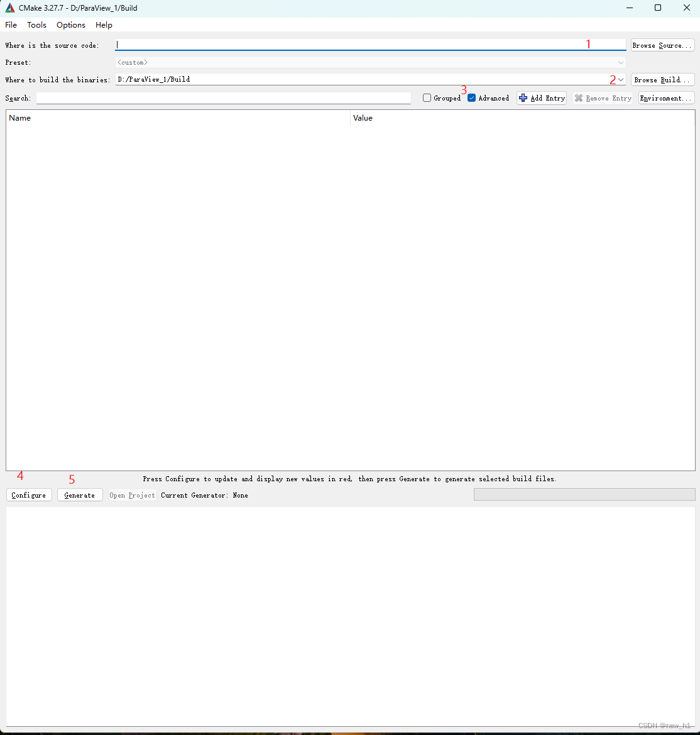Close the CMake window

point(686,8)
